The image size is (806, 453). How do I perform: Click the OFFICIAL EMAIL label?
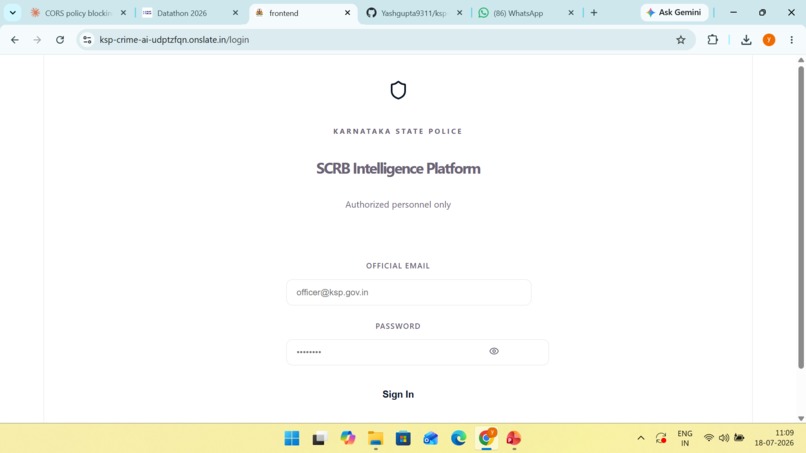click(398, 266)
